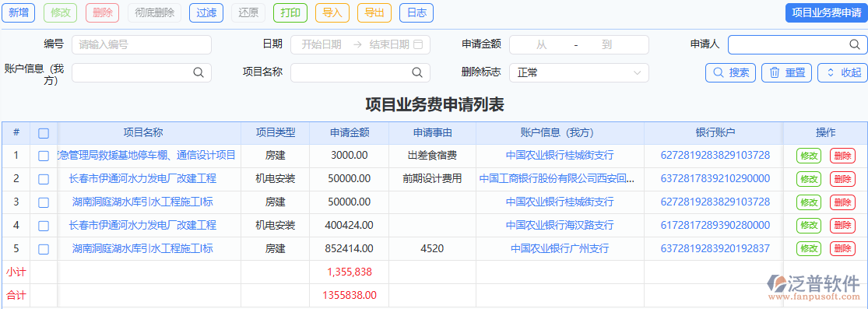Click the 合计 total 1355838.00 value

[350, 295]
